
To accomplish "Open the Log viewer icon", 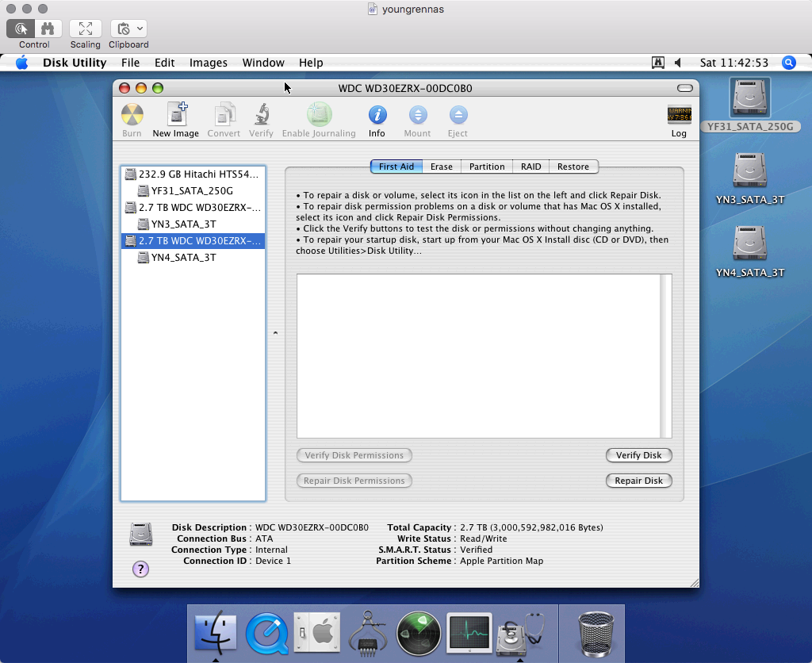I will (679, 121).
